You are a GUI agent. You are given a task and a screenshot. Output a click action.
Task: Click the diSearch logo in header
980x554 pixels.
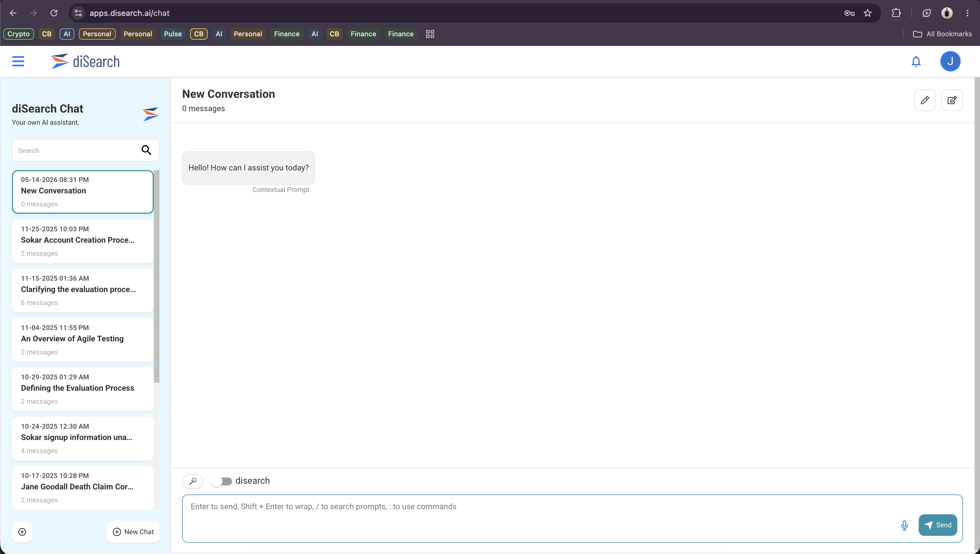point(85,61)
